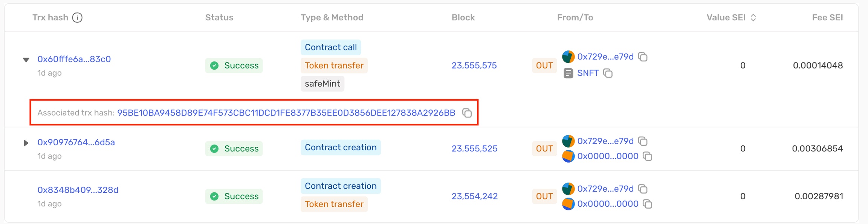Image resolution: width=868 pixels, height=224 pixels.
Task: Copy the SNFT contract address
Action: [x=608, y=73]
